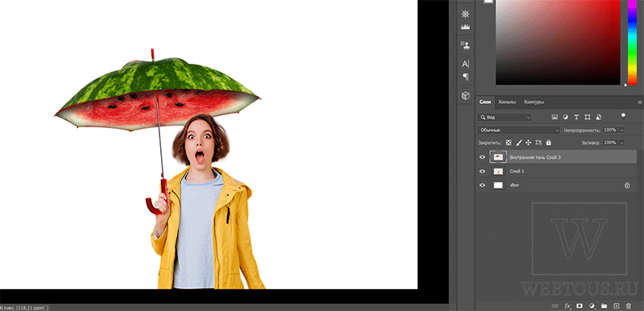Create a new layer plus icon
Screen dimensions: 644x311
[616, 305]
